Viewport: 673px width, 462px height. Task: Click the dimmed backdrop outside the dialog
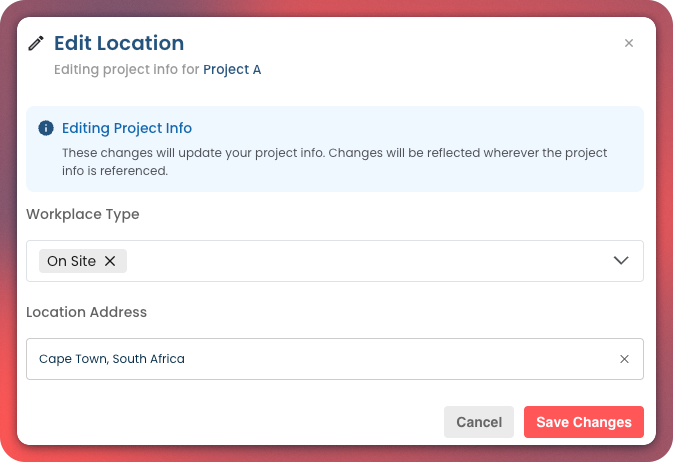point(664,230)
